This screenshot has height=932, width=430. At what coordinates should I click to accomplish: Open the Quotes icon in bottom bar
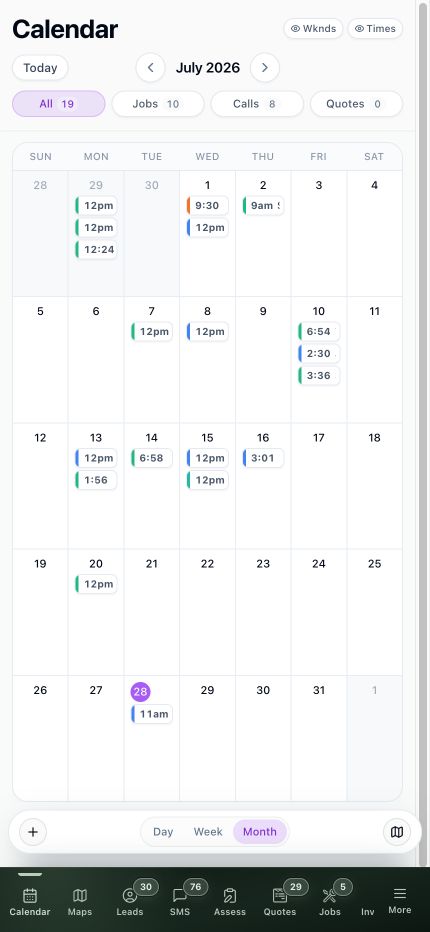[x=280, y=895]
